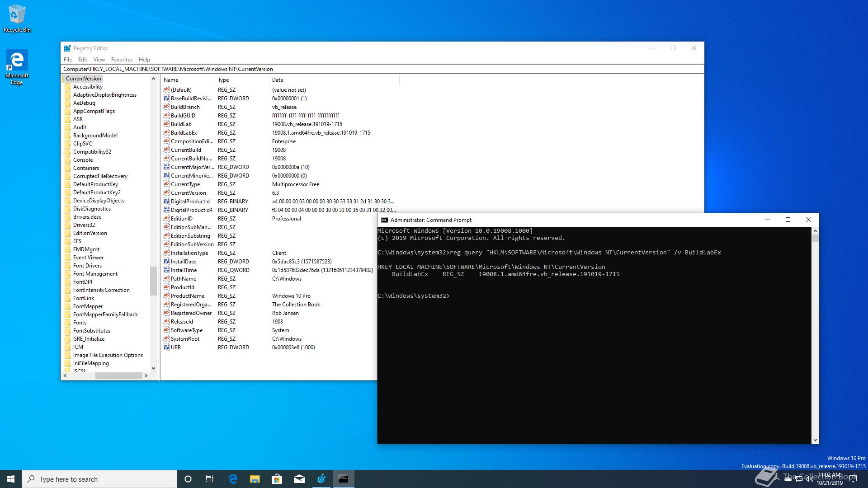The image size is (868, 488).
Task: Click the taskbar search box
Action: [99, 479]
